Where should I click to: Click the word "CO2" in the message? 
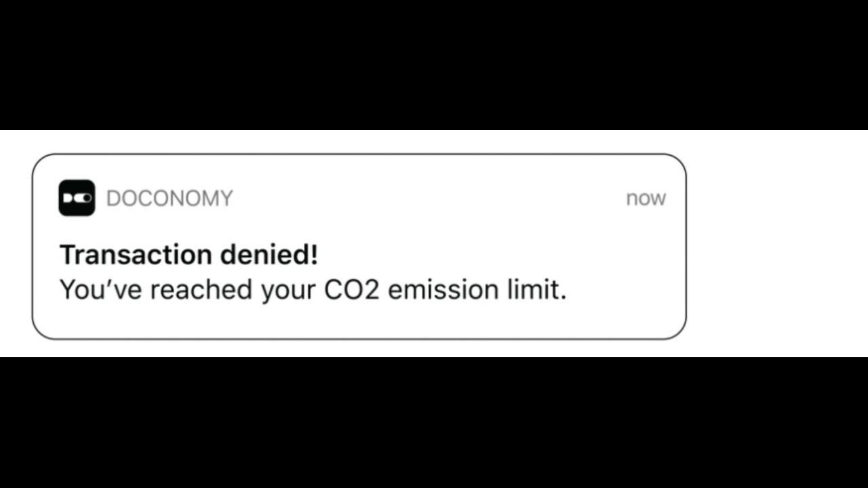point(351,290)
